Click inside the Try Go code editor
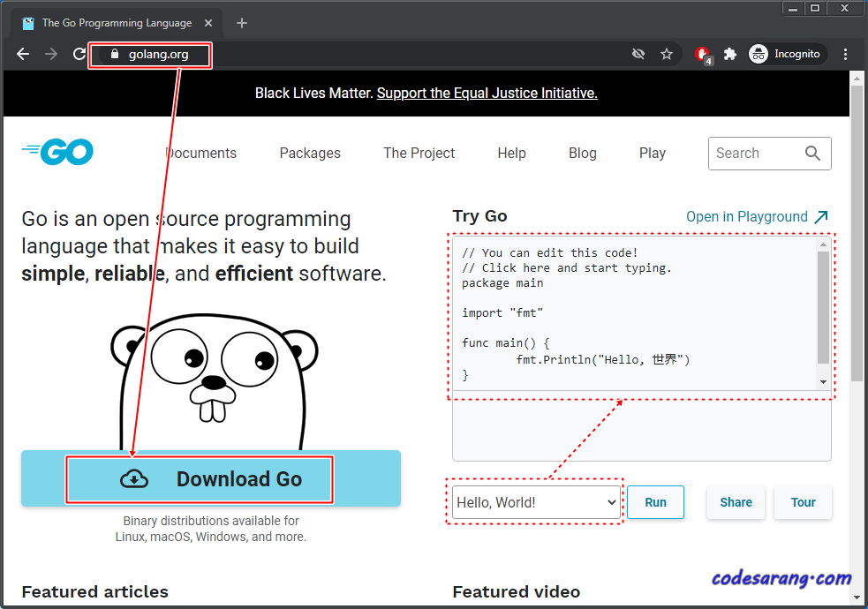 [634, 313]
